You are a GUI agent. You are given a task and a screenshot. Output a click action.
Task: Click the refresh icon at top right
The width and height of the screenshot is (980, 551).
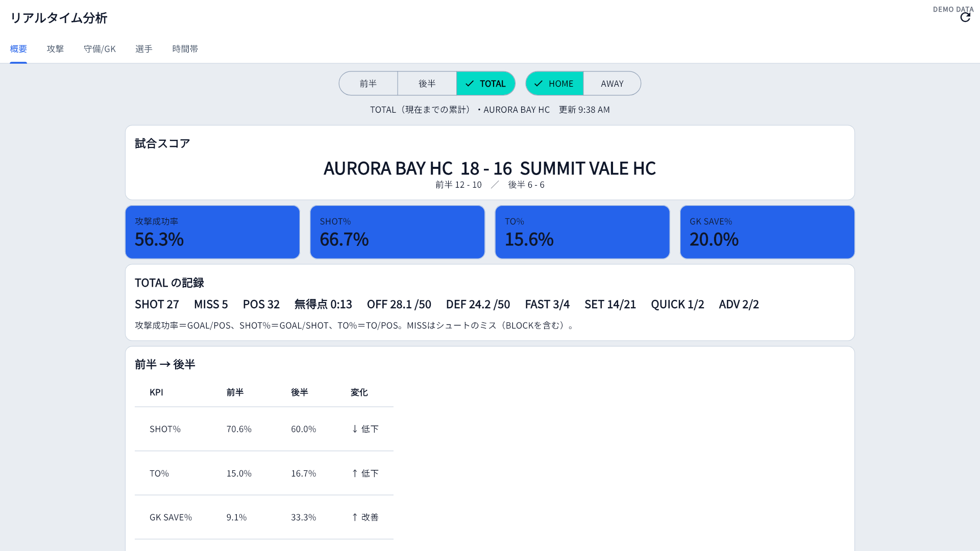coord(965,17)
